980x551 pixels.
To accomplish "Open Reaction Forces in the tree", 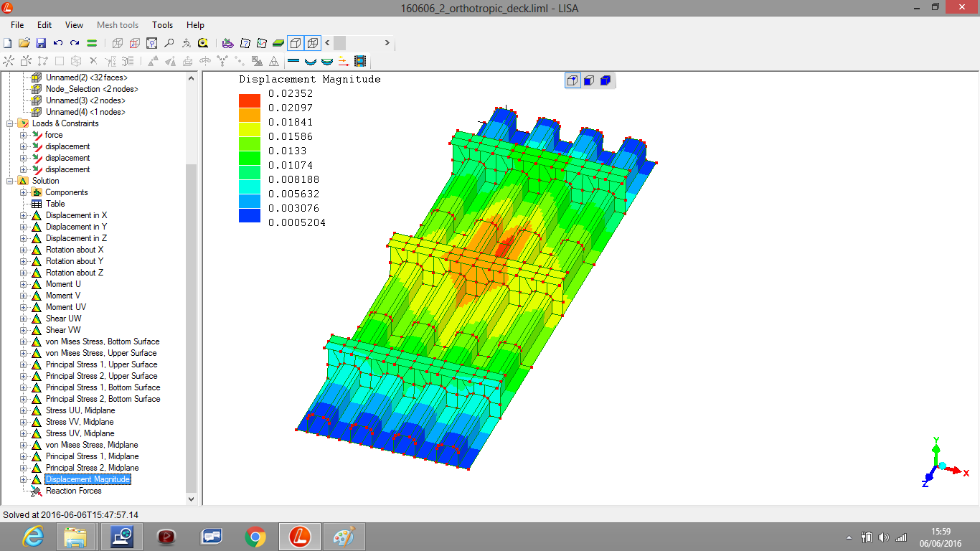I will 73,491.
